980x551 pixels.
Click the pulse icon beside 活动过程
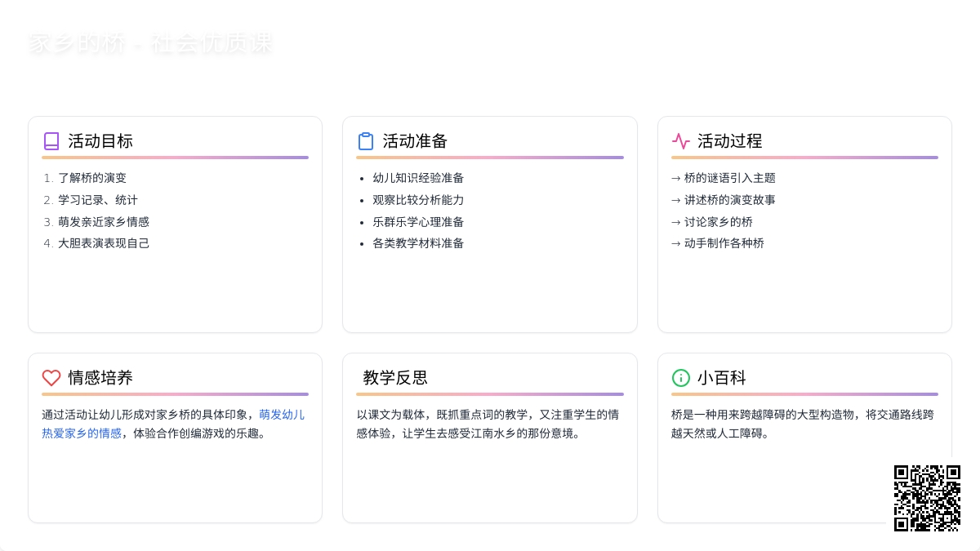[681, 141]
